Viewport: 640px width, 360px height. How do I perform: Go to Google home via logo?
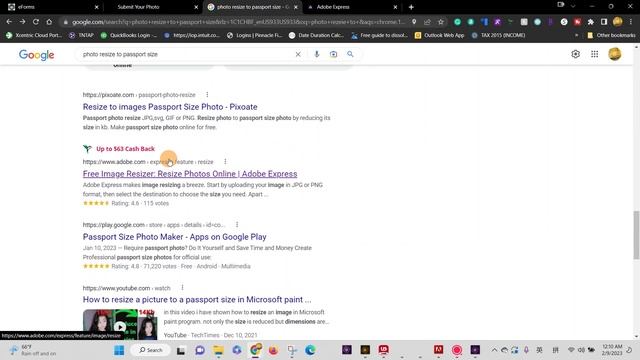click(x=36, y=55)
